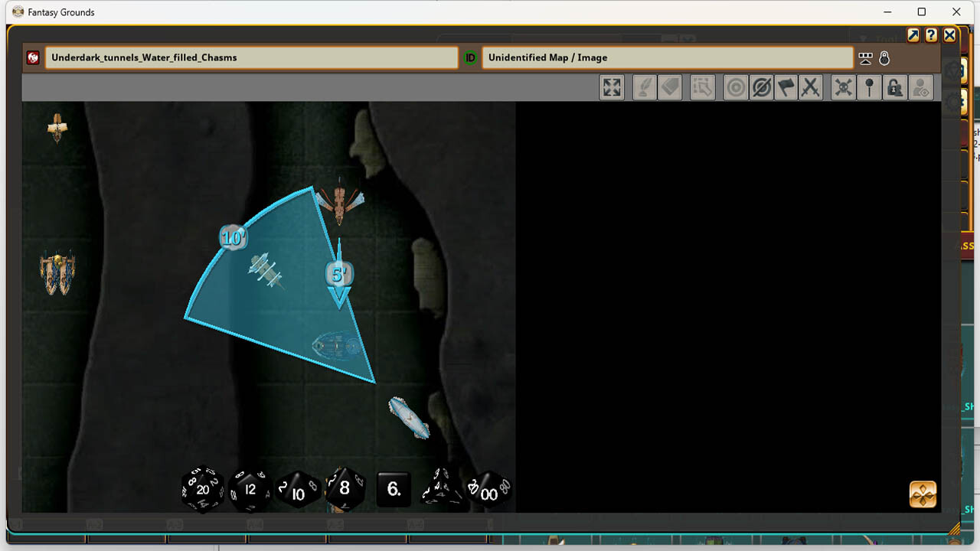Click the expand-to-full-view map icon
The height and width of the screenshot is (551, 980).
click(x=612, y=87)
